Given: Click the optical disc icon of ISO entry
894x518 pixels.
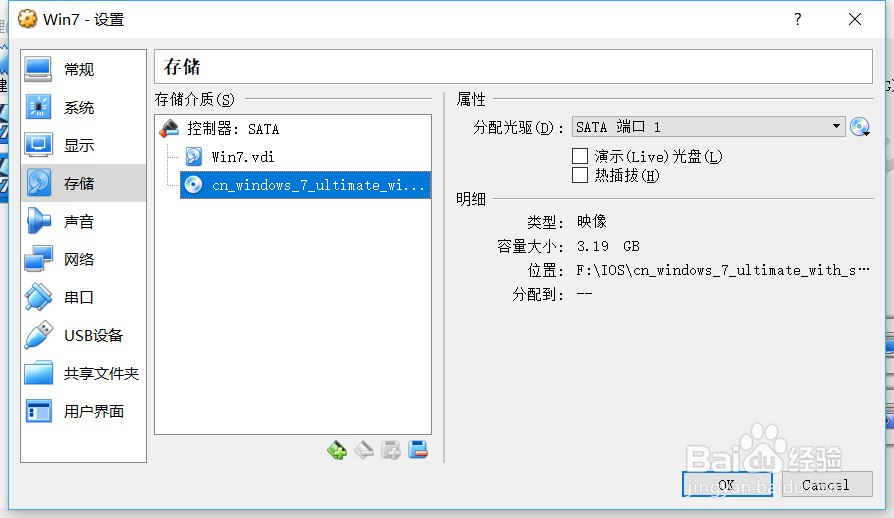Looking at the screenshot, I should pos(194,185).
